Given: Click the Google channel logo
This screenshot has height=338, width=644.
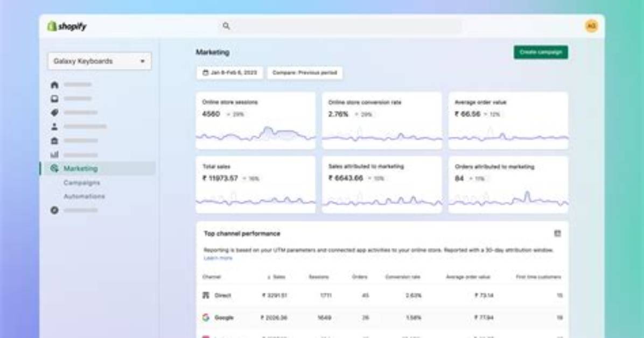Looking at the screenshot, I should (x=206, y=318).
